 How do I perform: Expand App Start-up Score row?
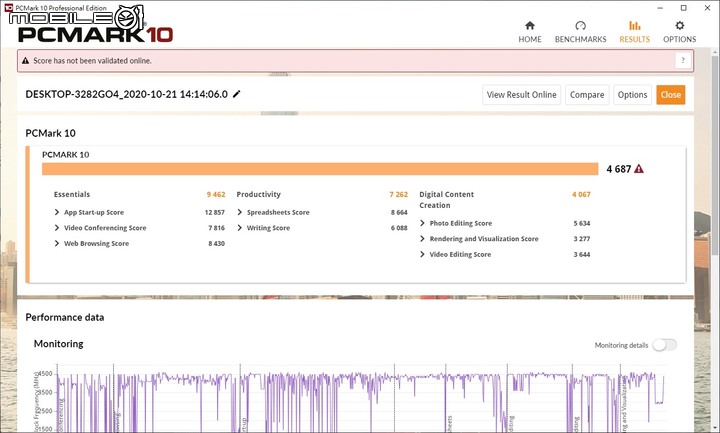[x=57, y=212]
